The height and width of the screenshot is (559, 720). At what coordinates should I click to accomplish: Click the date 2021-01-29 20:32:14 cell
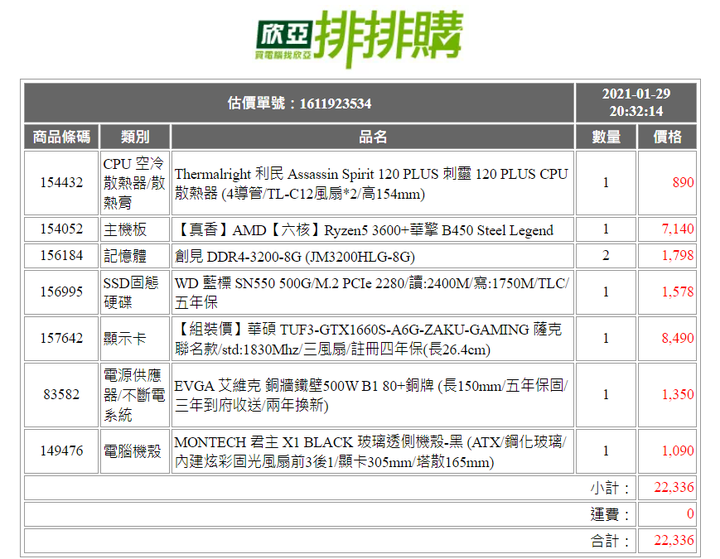636,103
